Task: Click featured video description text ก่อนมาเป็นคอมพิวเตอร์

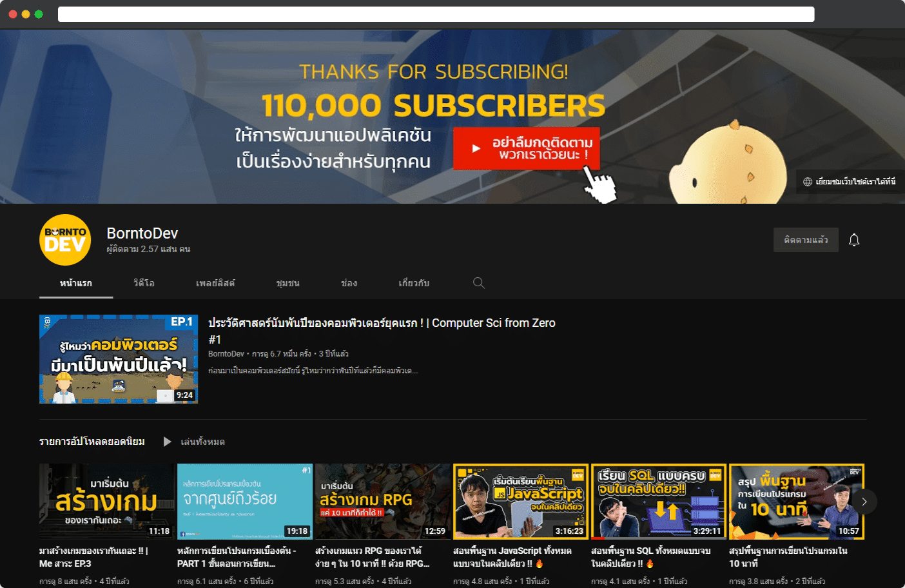Action: (313, 371)
